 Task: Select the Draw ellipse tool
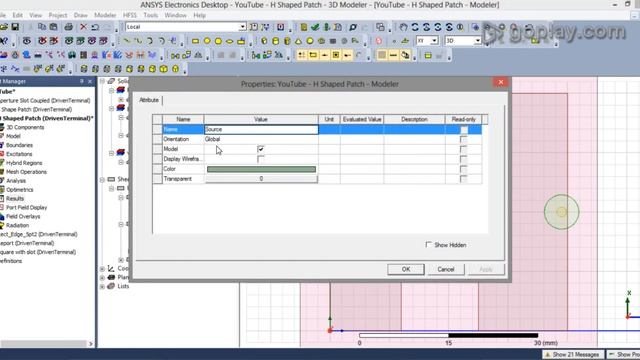click(230, 41)
